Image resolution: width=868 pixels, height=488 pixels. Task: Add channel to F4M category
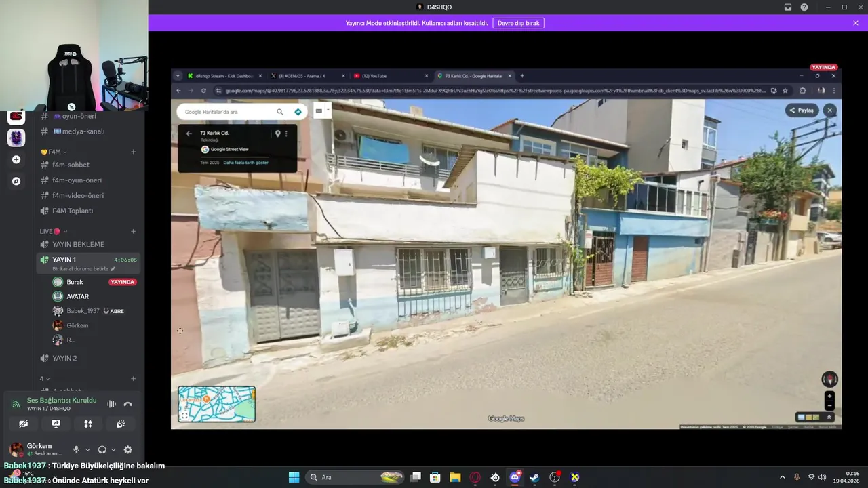coord(133,152)
